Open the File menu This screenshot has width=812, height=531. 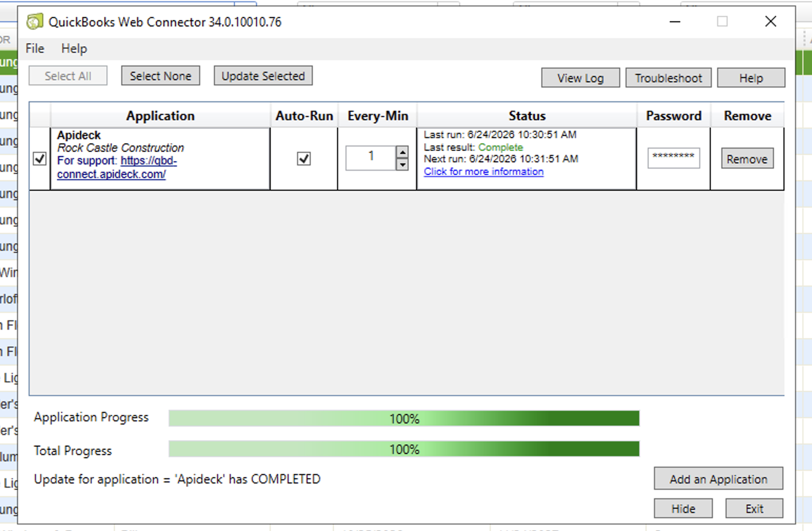(35, 48)
